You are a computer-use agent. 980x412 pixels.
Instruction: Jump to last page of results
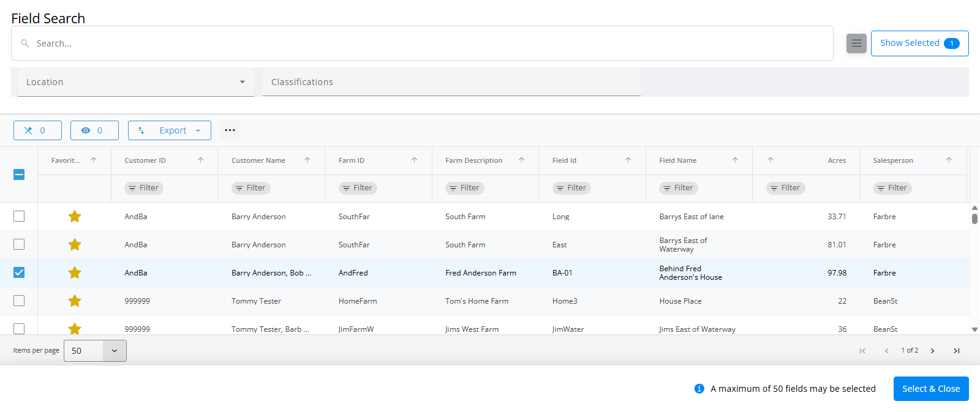(956, 351)
